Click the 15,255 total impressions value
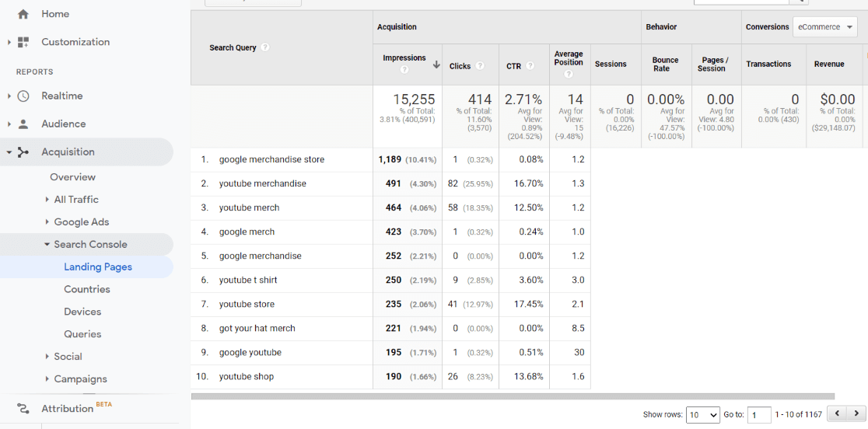 [414, 99]
